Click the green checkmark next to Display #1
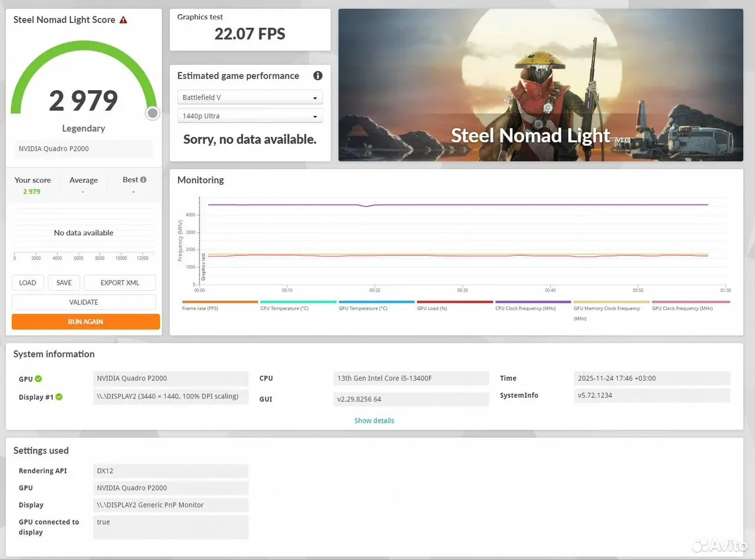The image size is (755, 560). click(x=59, y=397)
